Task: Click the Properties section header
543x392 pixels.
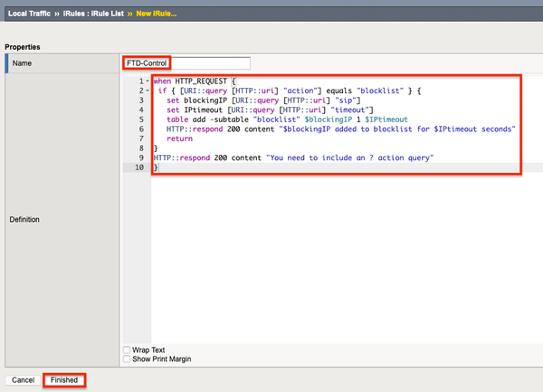Action: 24,46
